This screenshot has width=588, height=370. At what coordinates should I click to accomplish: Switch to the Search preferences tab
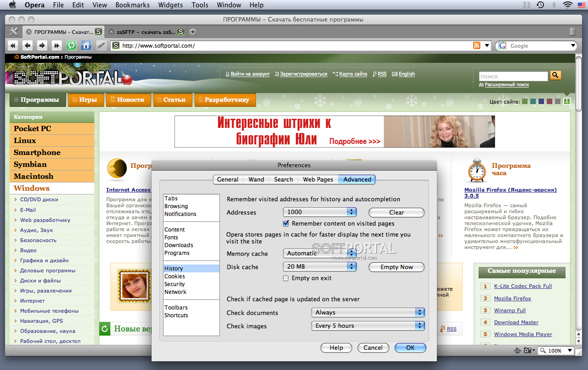point(283,179)
